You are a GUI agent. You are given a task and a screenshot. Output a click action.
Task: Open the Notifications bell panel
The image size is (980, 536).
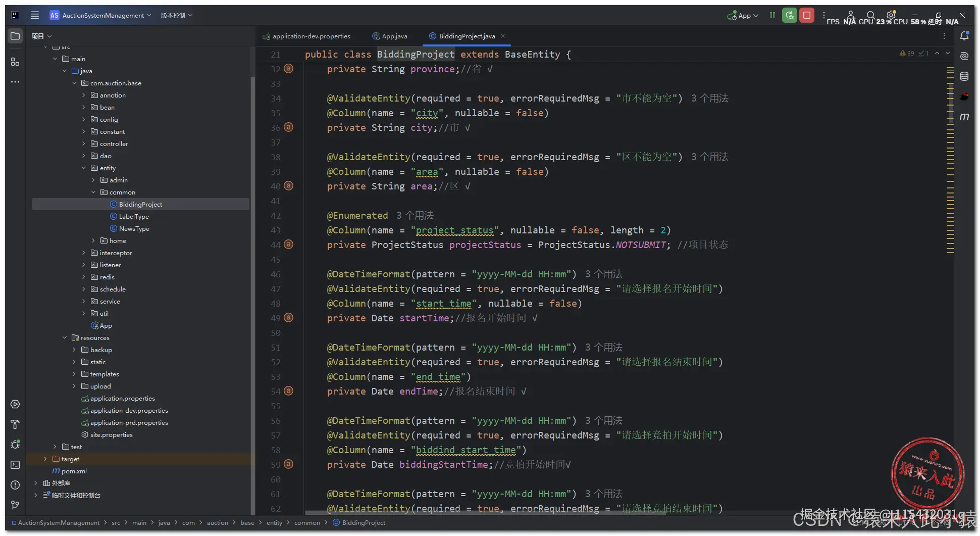coord(964,36)
